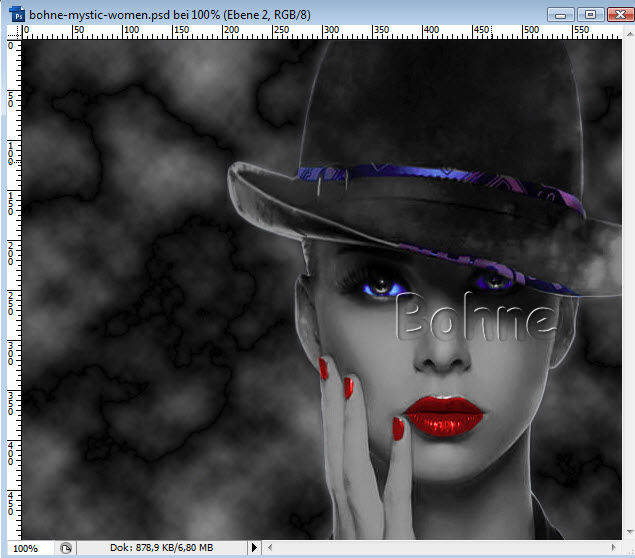Click the Photoshop document icon in title bar
The image size is (635, 558).
(x=17, y=14)
